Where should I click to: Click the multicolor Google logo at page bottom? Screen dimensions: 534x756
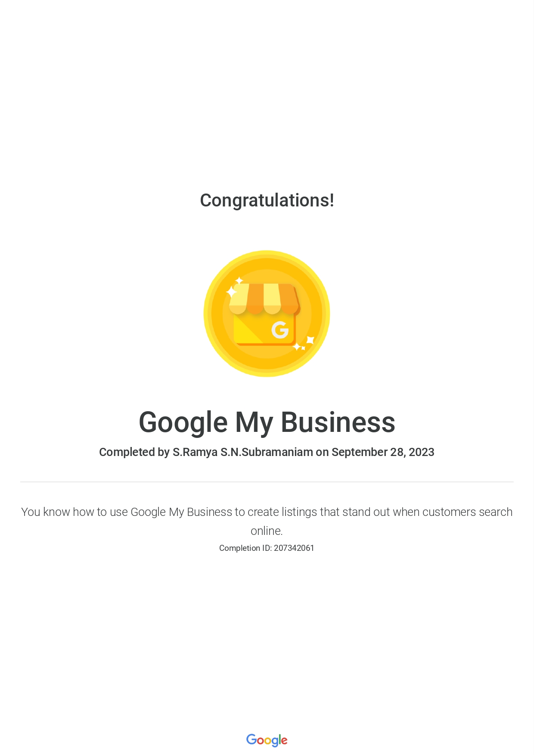267,740
